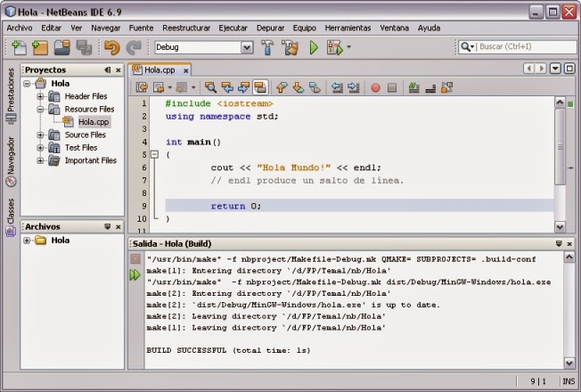Screen dimensions: 581x392
Task: Click Shift Line Right icon
Action: pyautogui.click(x=354, y=87)
